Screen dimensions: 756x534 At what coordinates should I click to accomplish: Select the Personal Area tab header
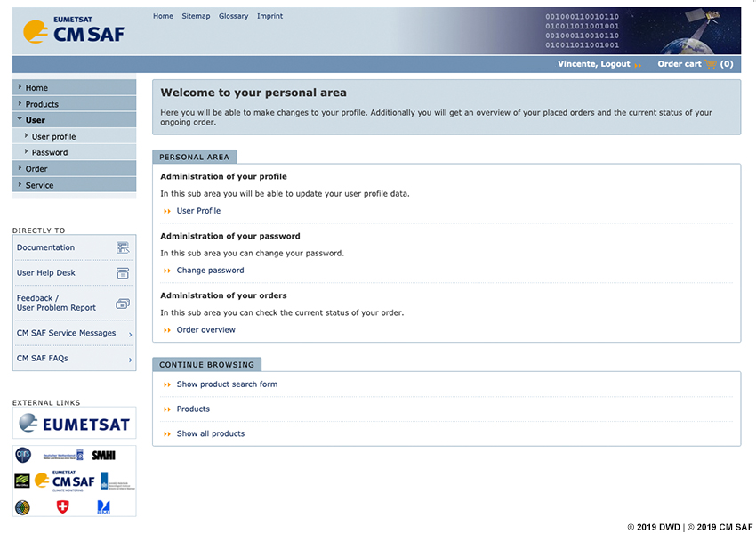194,157
